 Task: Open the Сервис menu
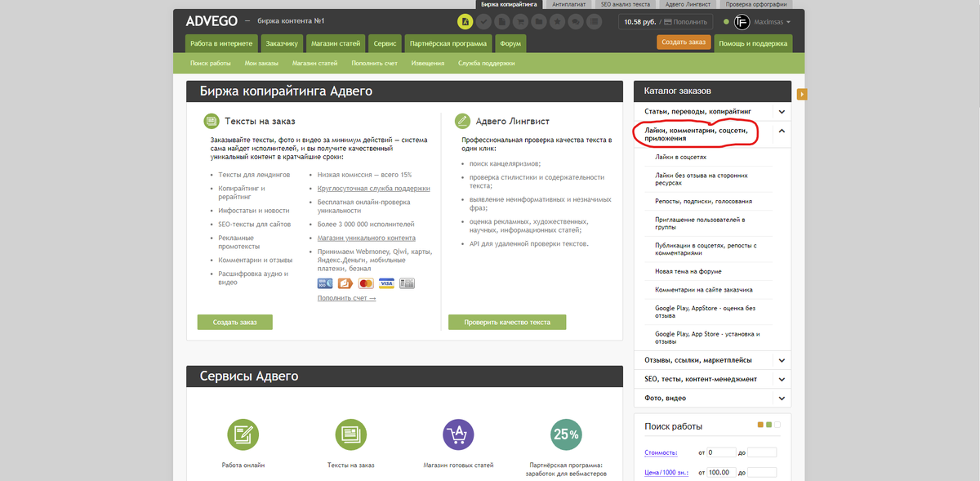point(385,43)
